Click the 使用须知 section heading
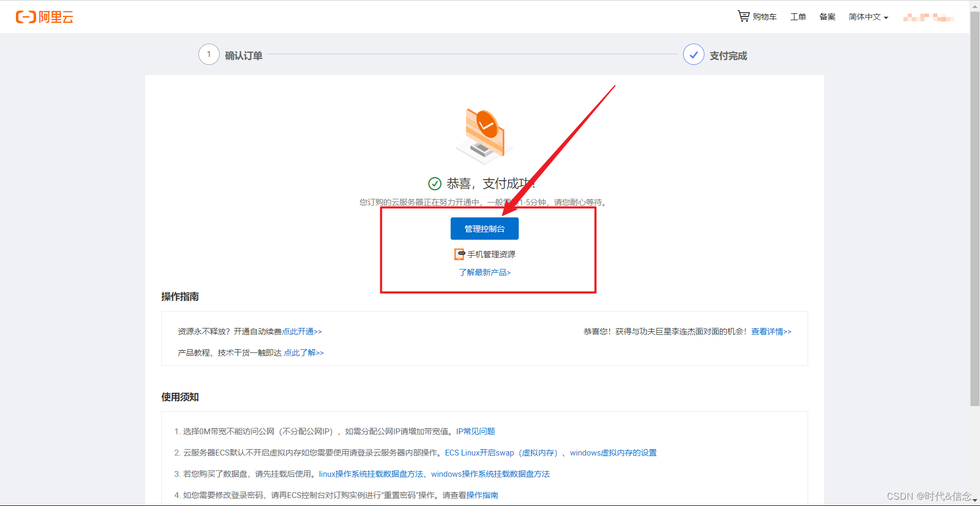The image size is (980, 506). [x=180, y=397]
